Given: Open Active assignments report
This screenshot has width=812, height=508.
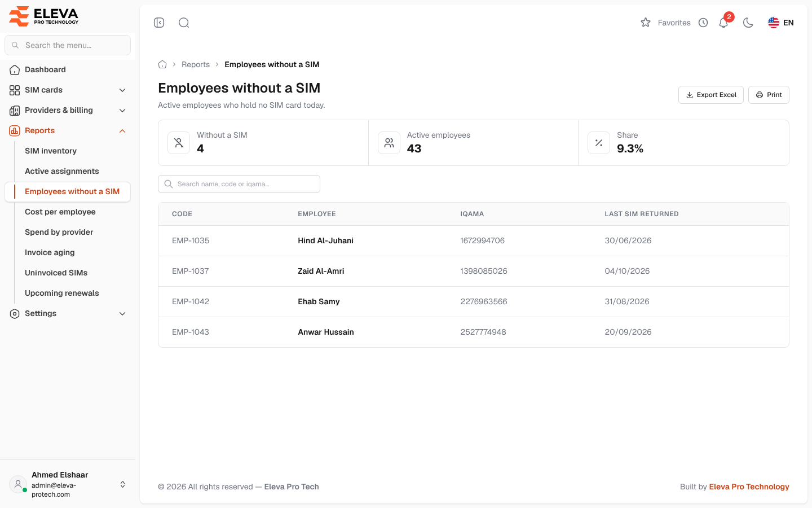Looking at the screenshot, I should coord(62,171).
